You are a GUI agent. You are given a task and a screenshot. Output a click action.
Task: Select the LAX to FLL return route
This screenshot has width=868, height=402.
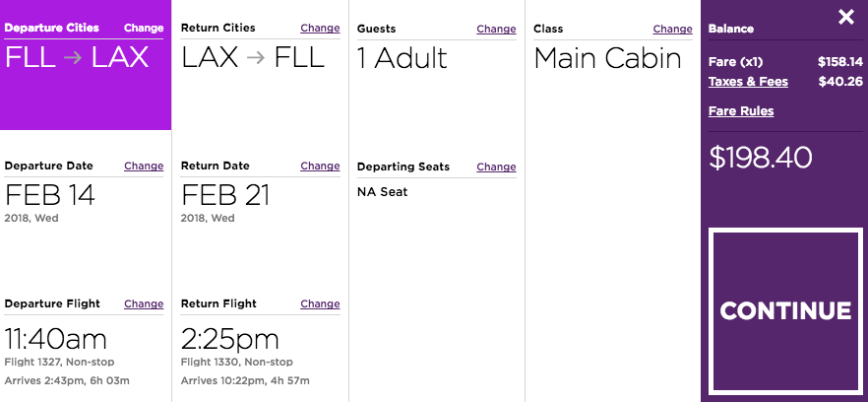point(252,58)
